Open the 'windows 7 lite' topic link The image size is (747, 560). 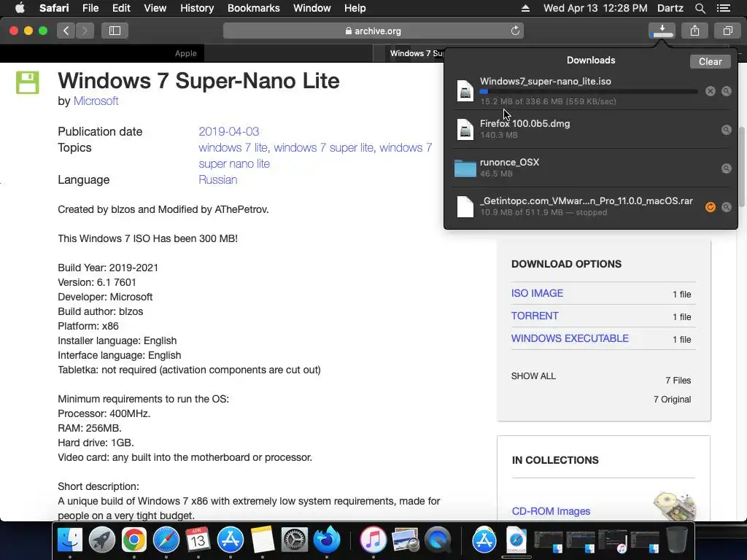[x=233, y=147]
